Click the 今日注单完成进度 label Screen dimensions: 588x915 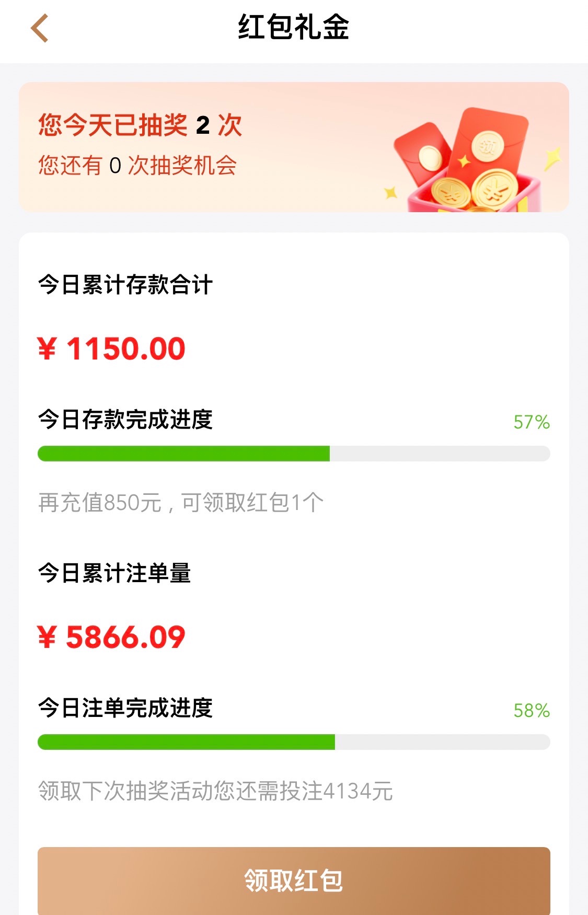(x=125, y=708)
